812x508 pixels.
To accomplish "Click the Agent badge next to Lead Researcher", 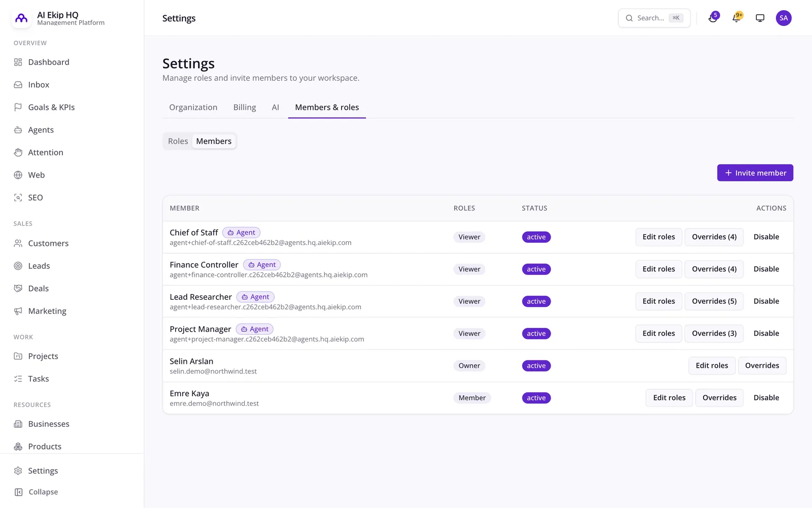I will [x=255, y=297].
